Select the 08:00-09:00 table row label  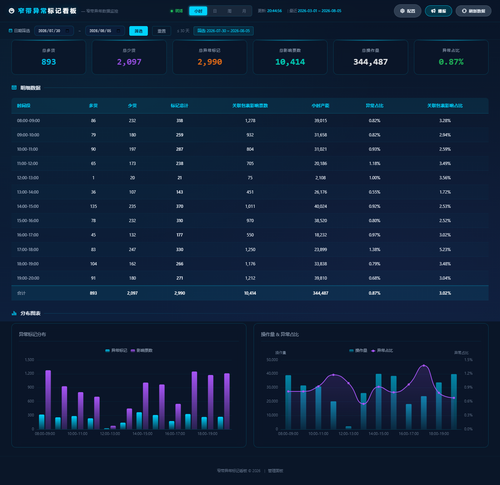[28, 121]
